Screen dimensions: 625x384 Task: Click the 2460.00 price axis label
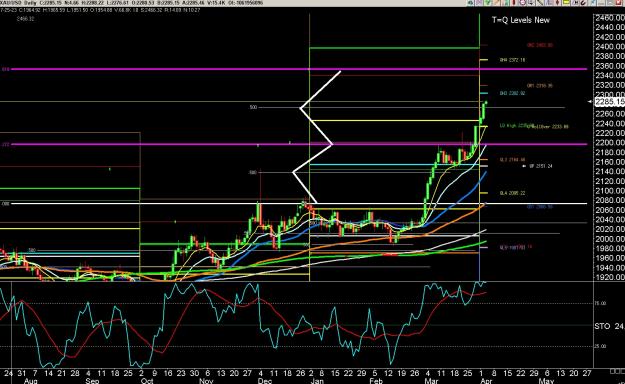pos(610,18)
